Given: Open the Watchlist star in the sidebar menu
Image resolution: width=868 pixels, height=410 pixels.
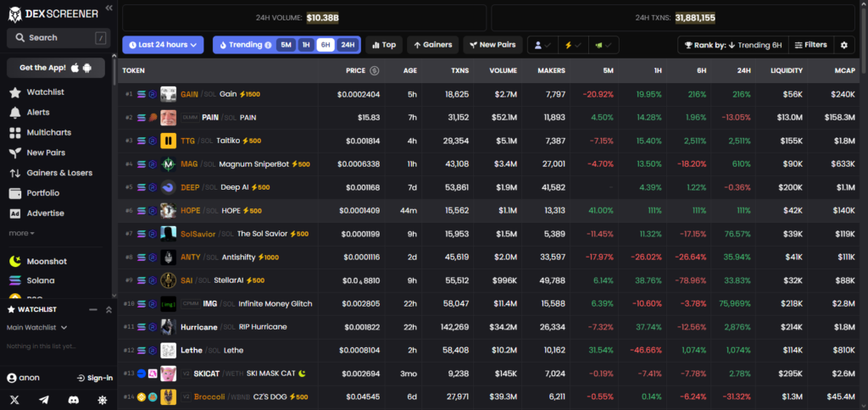Looking at the screenshot, I should (x=15, y=92).
